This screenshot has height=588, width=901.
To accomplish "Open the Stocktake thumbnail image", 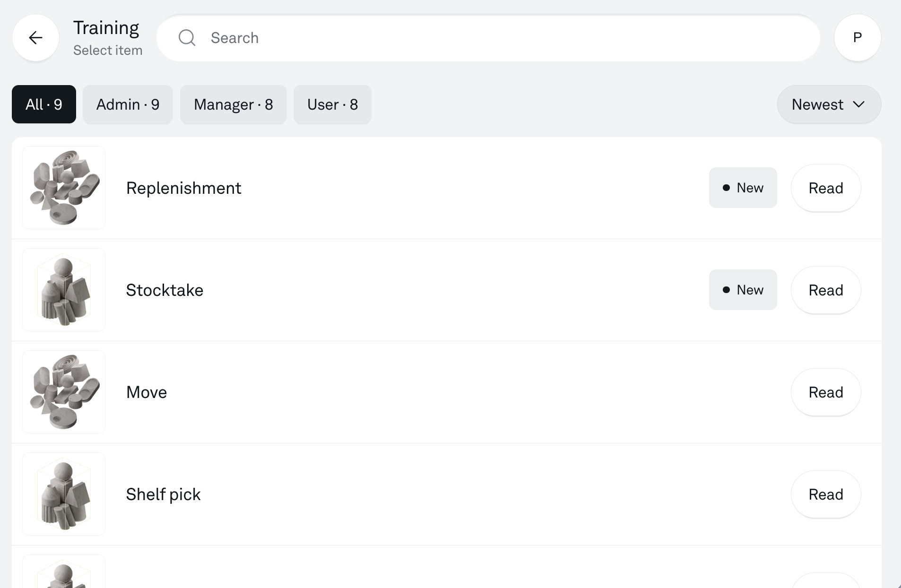I will point(64,290).
